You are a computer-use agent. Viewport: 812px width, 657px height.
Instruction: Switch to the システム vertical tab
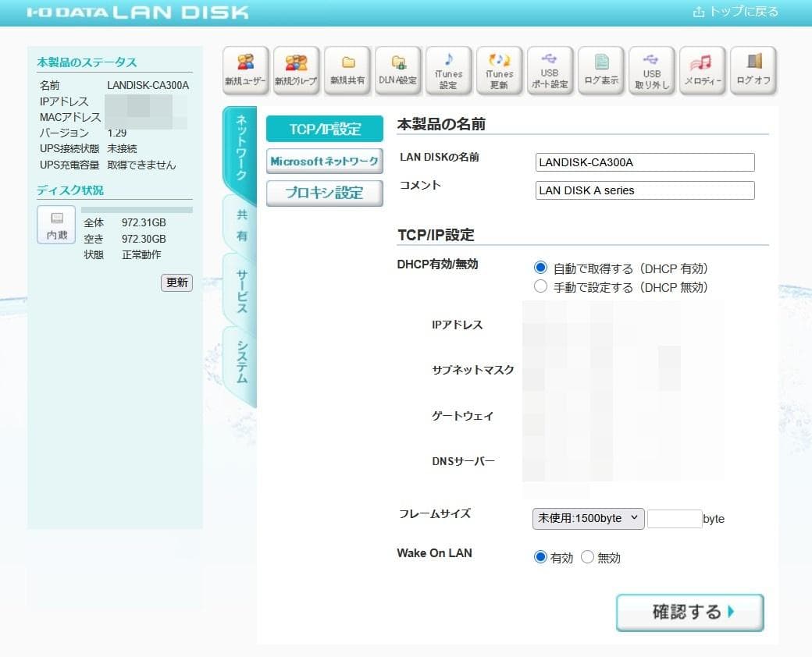pyautogui.click(x=241, y=362)
